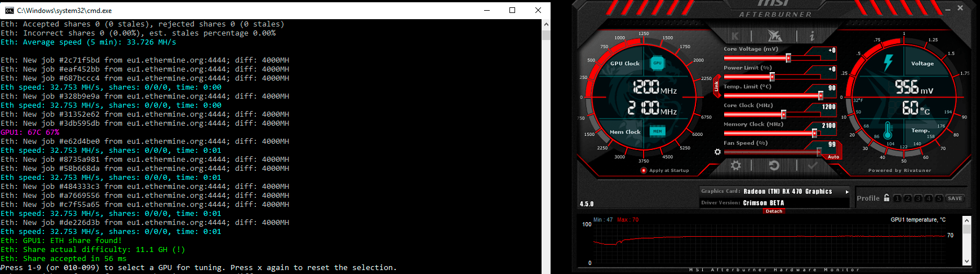The image size is (980, 274).
Task: Click the Core Clock slider handle
Action: [783, 114]
